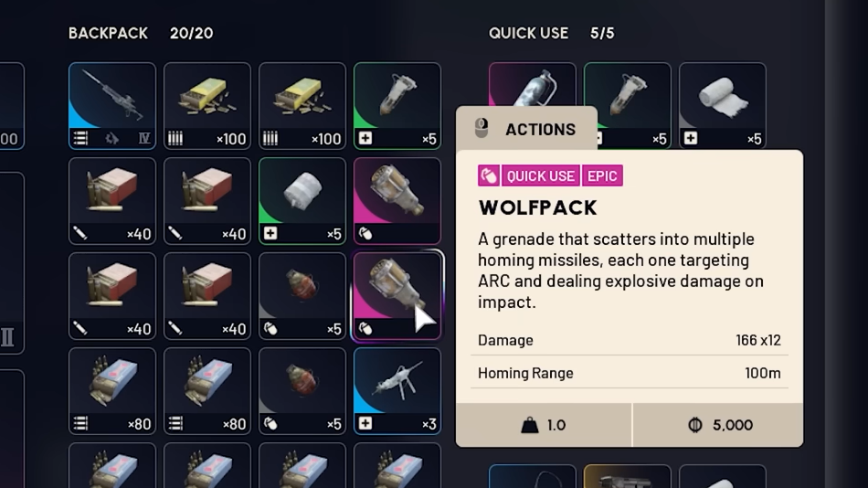Screen dimensions: 868x488
Task: Select the white bandage roll in Quick Use
Action: click(723, 105)
